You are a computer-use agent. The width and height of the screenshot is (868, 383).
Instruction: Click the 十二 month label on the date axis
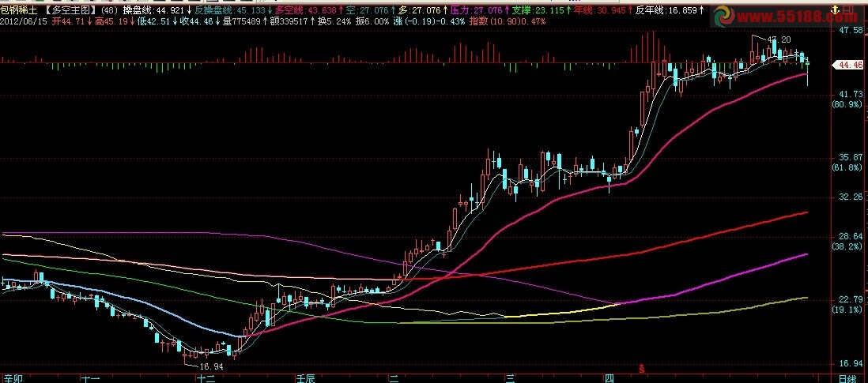click(207, 378)
